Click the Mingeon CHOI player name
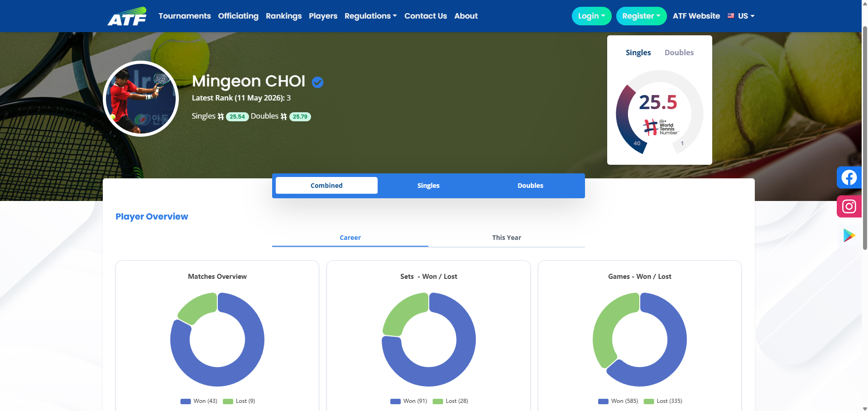This screenshot has height=411, width=868. [249, 81]
